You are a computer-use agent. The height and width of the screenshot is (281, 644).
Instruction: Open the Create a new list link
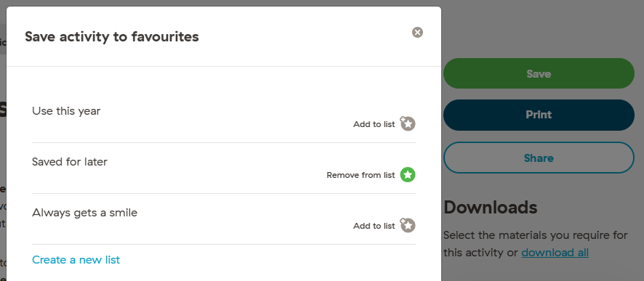coord(76,260)
